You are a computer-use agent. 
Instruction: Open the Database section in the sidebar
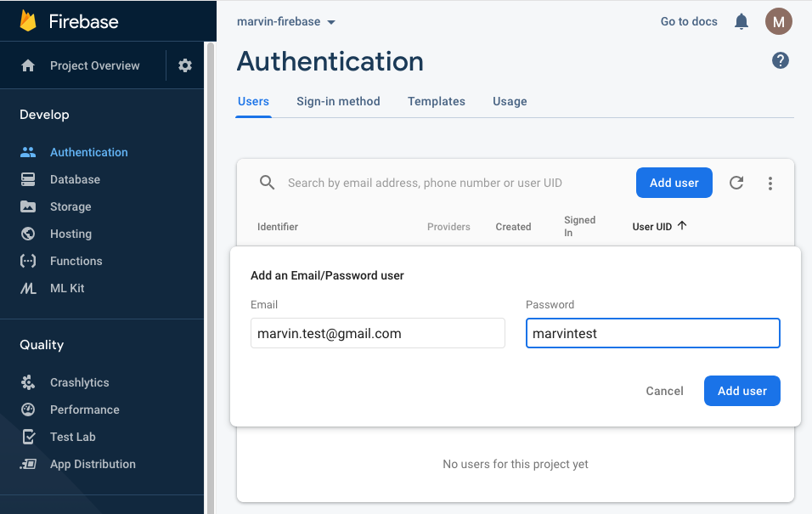pyautogui.click(x=76, y=179)
